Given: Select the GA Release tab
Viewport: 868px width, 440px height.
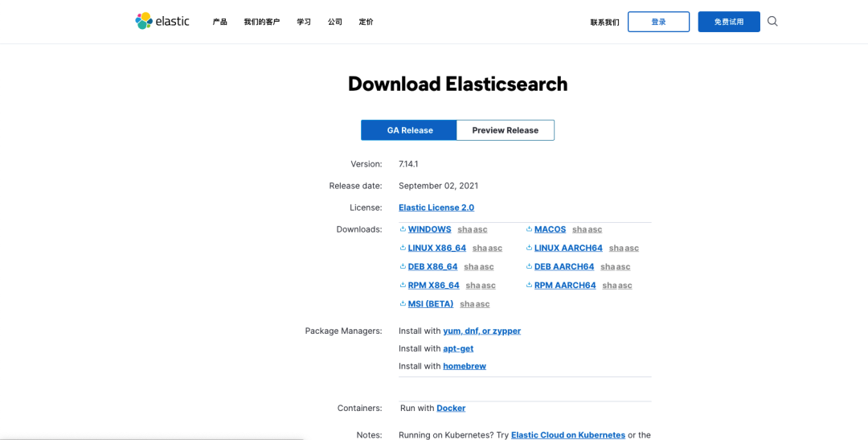Looking at the screenshot, I should (x=409, y=130).
